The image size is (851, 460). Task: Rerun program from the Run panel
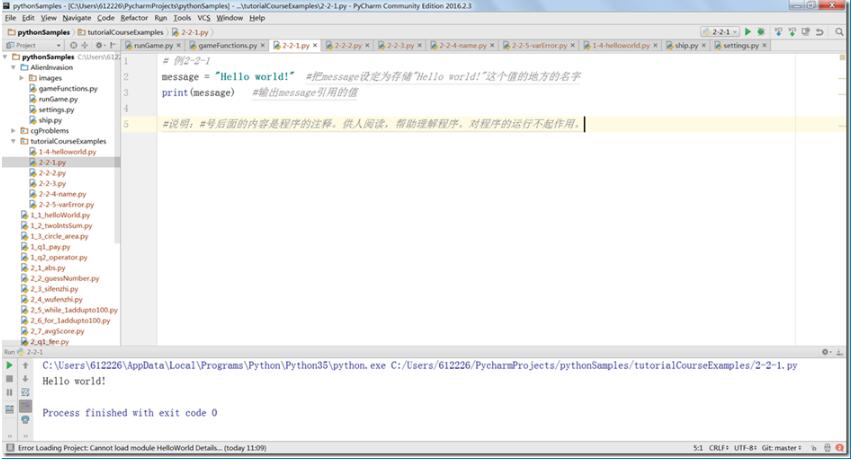click(x=9, y=366)
